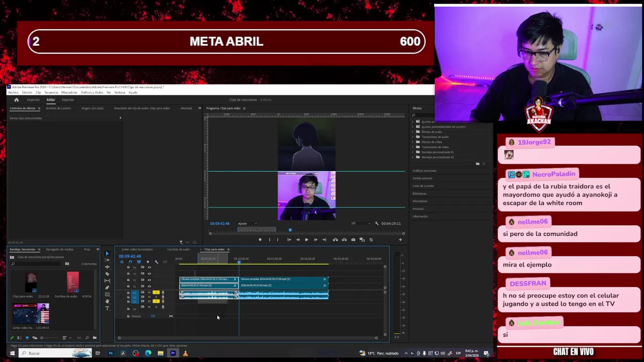Select the Slip tool
Viewport: 644px width, 362px height.
pos(107,281)
